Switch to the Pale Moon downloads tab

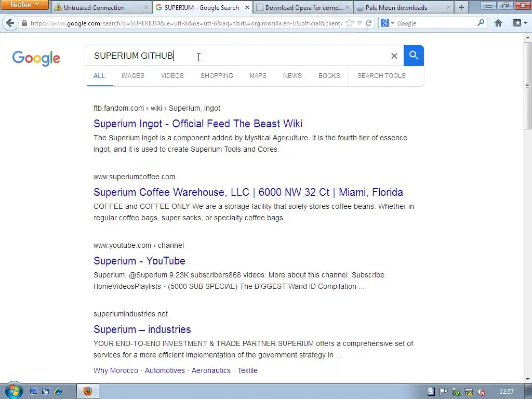[x=403, y=7]
